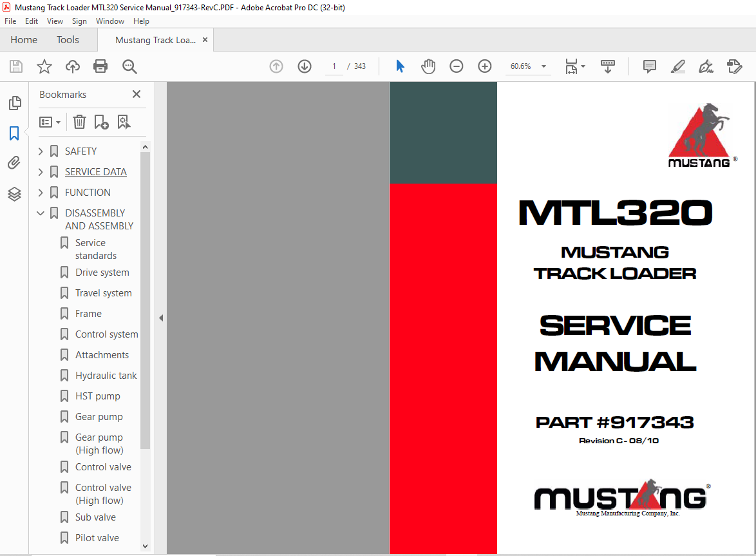Click the upload to cloud icon
Viewport: 756px width, 556px height.
tap(73, 66)
